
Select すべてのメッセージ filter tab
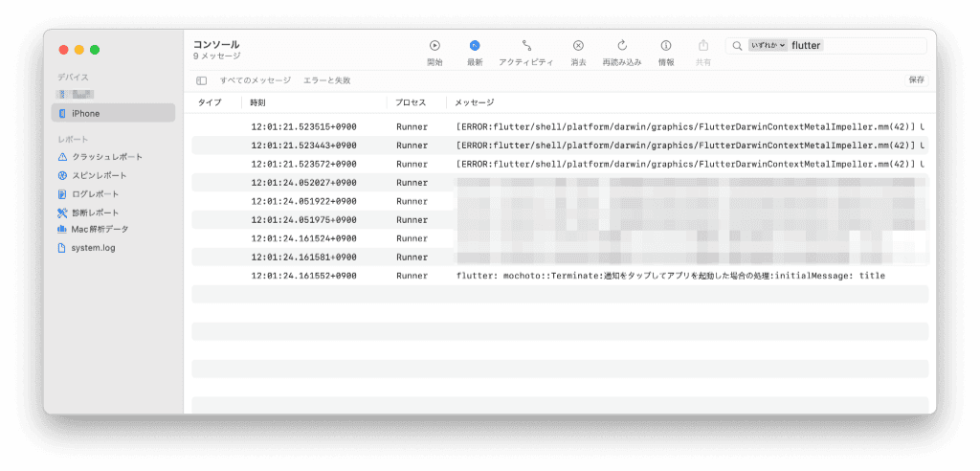(x=256, y=80)
